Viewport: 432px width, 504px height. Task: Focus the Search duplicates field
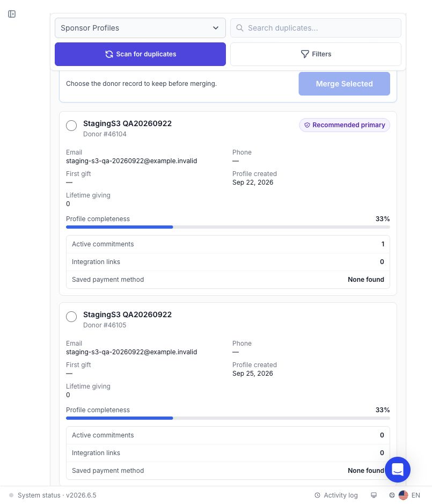click(x=316, y=28)
